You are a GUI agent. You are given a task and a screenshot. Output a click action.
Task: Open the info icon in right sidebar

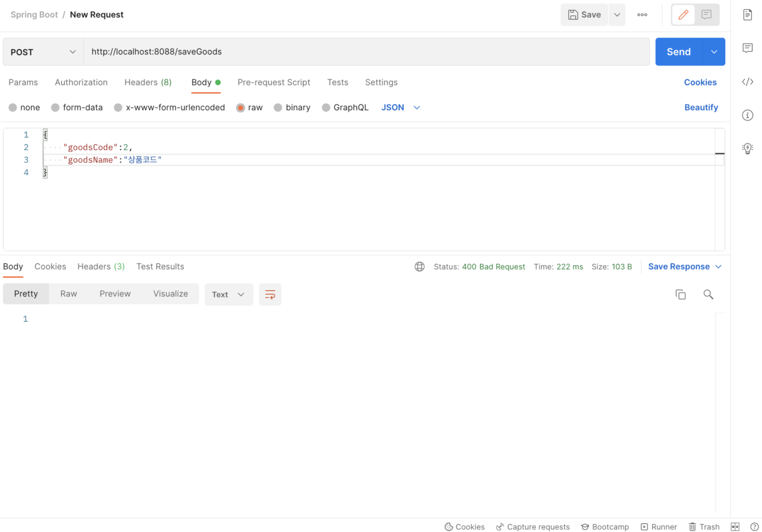click(747, 115)
